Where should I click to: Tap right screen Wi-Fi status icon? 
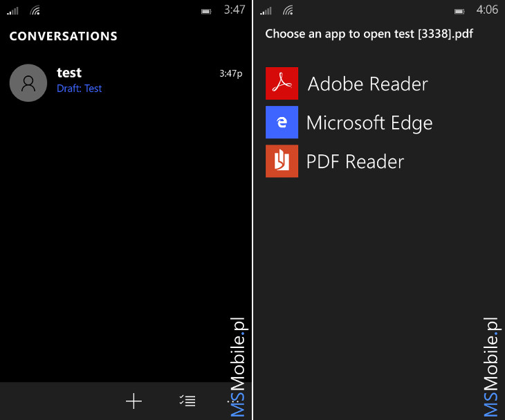click(288, 11)
